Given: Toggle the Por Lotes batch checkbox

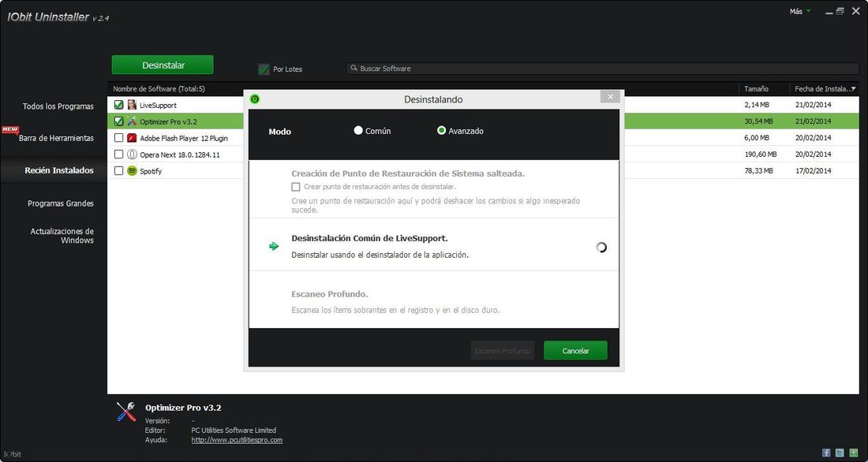Looking at the screenshot, I should coord(264,69).
